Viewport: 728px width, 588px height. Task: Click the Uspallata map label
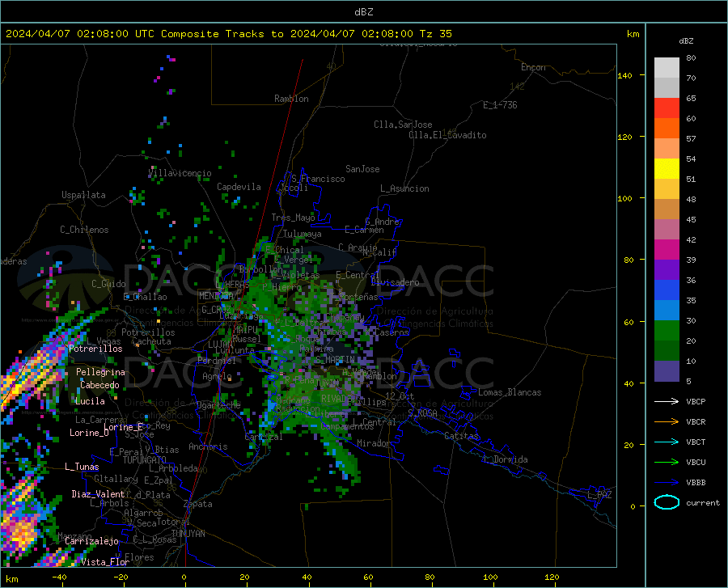83,195
